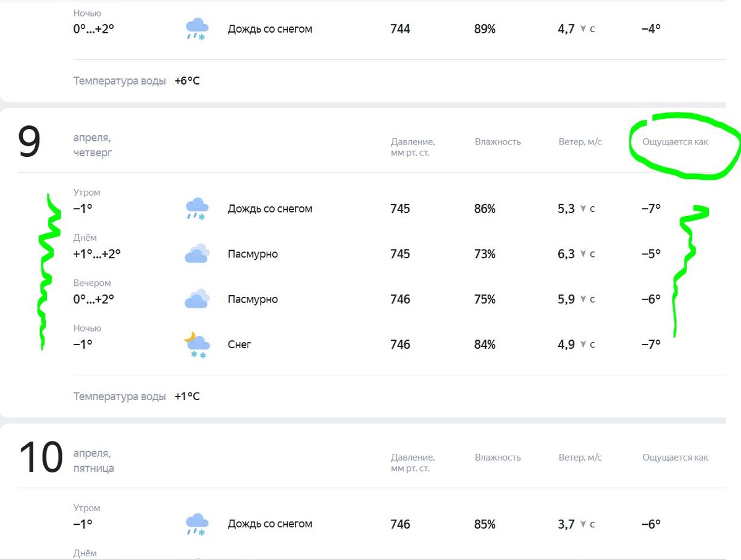This screenshot has width=741, height=560.
Task: Click the rain-with-snow icon for April 9 morning
Action: point(196,208)
